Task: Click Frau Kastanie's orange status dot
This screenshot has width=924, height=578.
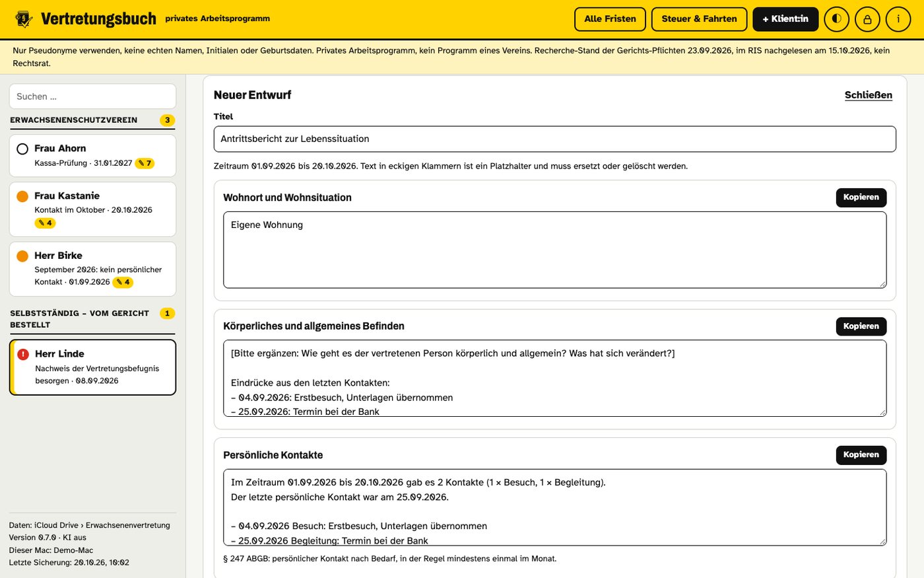Action: pyautogui.click(x=22, y=196)
